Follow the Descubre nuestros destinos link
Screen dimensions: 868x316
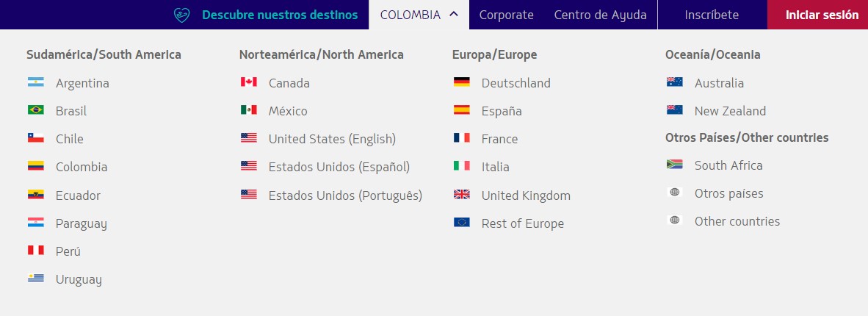pyautogui.click(x=280, y=15)
